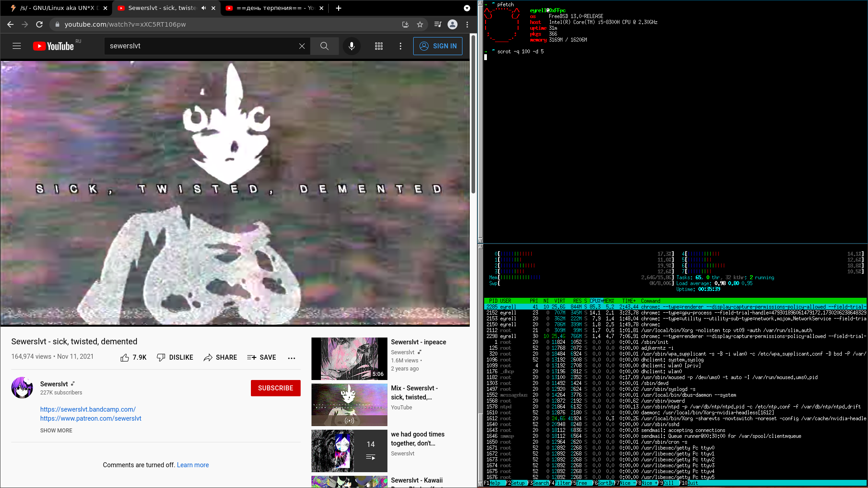Open 14-video playlist thumbnail
Screen dimensions: 868x488
pyautogui.click(x=349, y=451)
